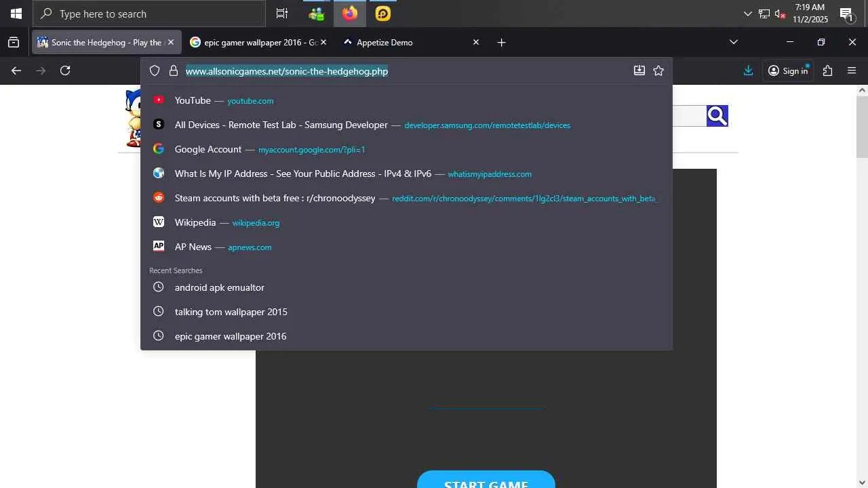This screenshot has width=868, height=488.
Task: Select recent search 'android apk emualtor'
Action: (x=406, y=287)
